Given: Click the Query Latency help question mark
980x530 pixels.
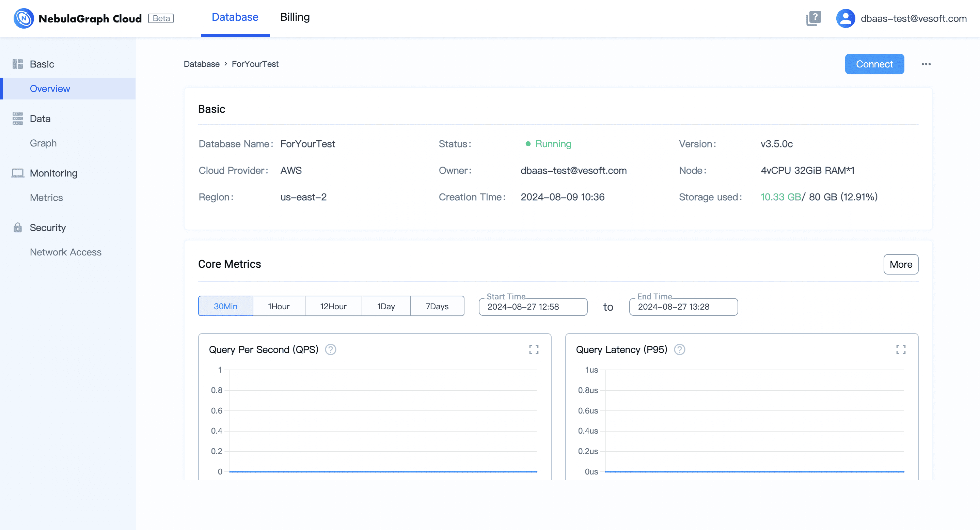Looking at the screenshot, I should pos(679,349).
